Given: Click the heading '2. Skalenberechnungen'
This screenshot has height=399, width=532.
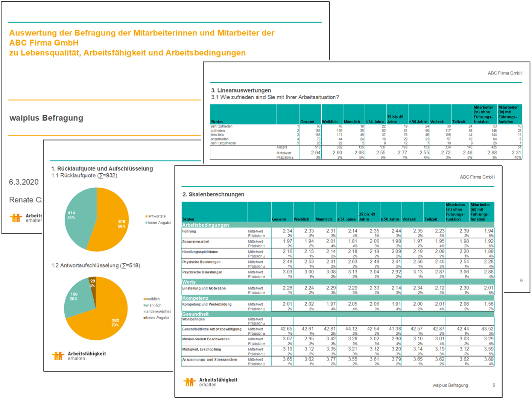Looking at the screenshot, I should click(x=213, y=194).
